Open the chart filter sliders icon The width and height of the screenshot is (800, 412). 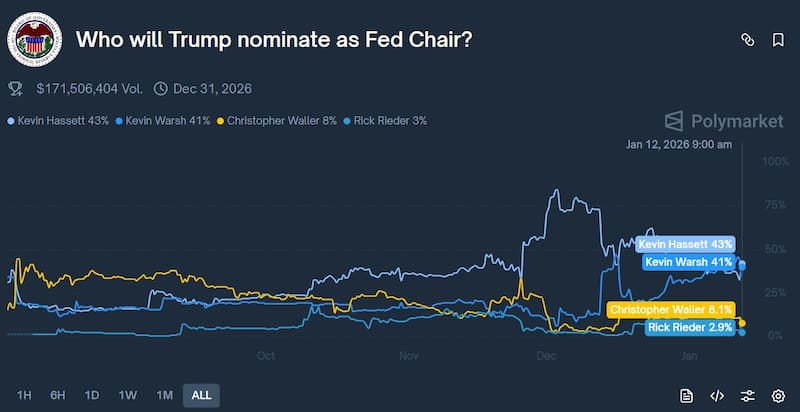tap(747, 395)
